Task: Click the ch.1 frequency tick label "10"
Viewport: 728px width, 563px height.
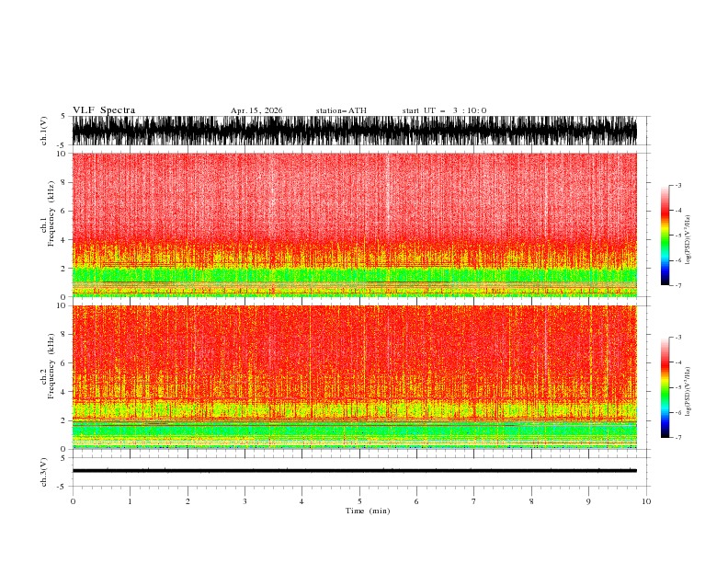Action: [62, 154]
